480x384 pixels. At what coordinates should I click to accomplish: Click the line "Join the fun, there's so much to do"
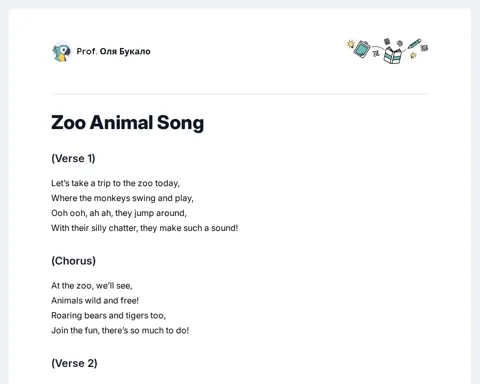tap(120, 331)
